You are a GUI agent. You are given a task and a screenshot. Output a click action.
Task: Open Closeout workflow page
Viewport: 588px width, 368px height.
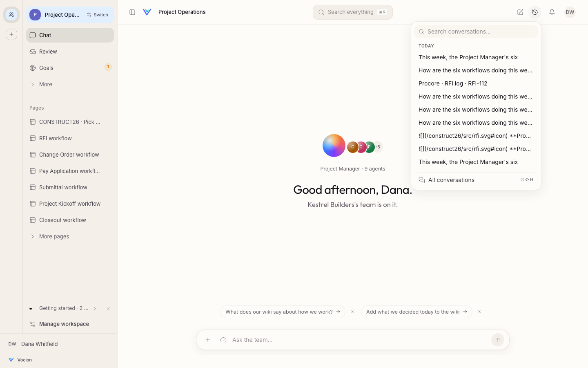click(70, 220)
